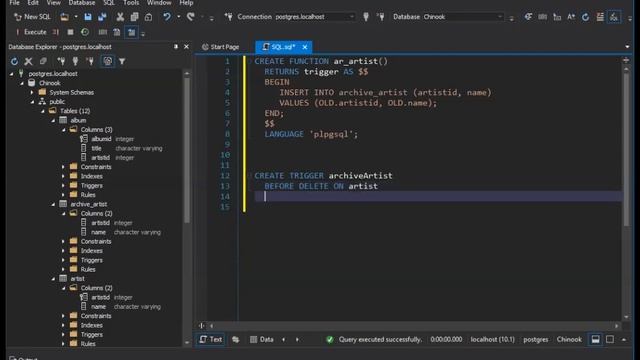Select the archive_artist table in tree

click(x=89, y=204)
